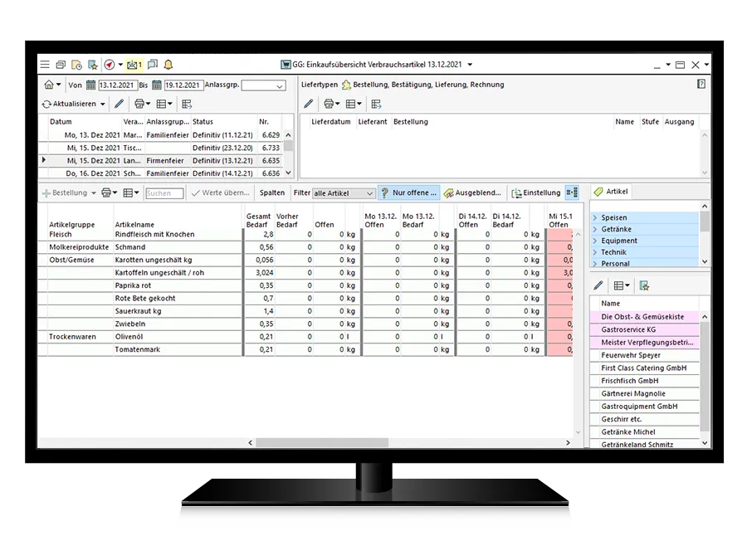747x560 pixels.
Task: Click the compass navigation icon
Action: (x=109, y=65)
